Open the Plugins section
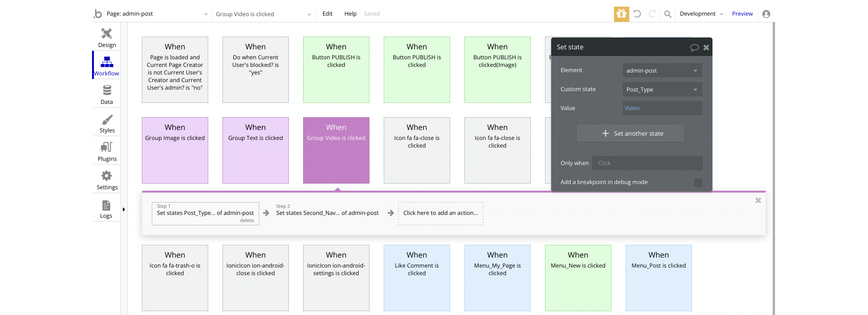Screen dimensions: 868x315 click(107, 151)
